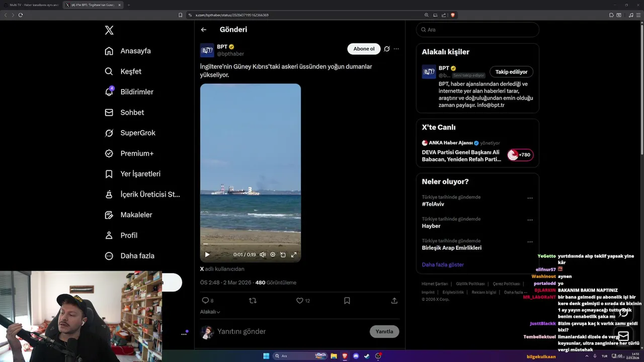The image size is (644, 362).
Task: Click the Brave Shields lion icon
Action: 453,15
